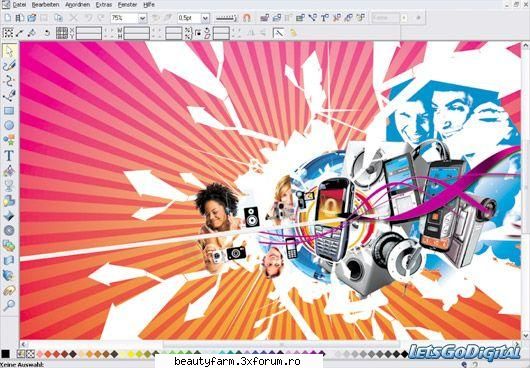The width and height of the screenshot is (530, 368).
Task: Pick the rightmost black diamond swatch
Action: click(405, 354)
